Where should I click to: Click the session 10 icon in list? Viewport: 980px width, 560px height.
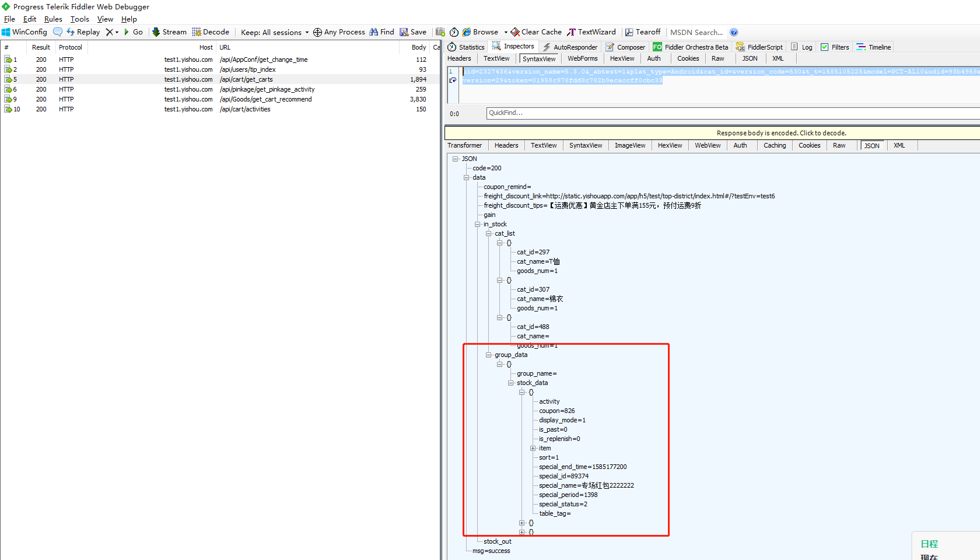8,109
